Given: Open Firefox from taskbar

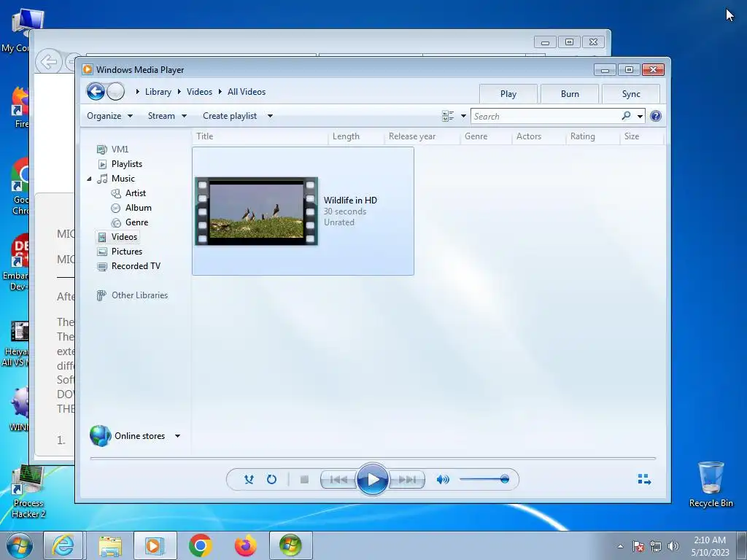Looking at the screenshot, I should tap(245, 545).
